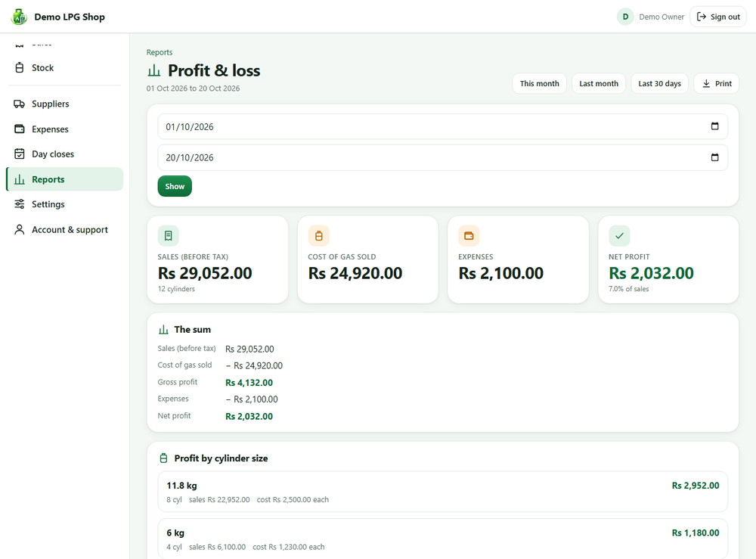Click the Rs 24,920.00 cost card value

tap(355, 273)
